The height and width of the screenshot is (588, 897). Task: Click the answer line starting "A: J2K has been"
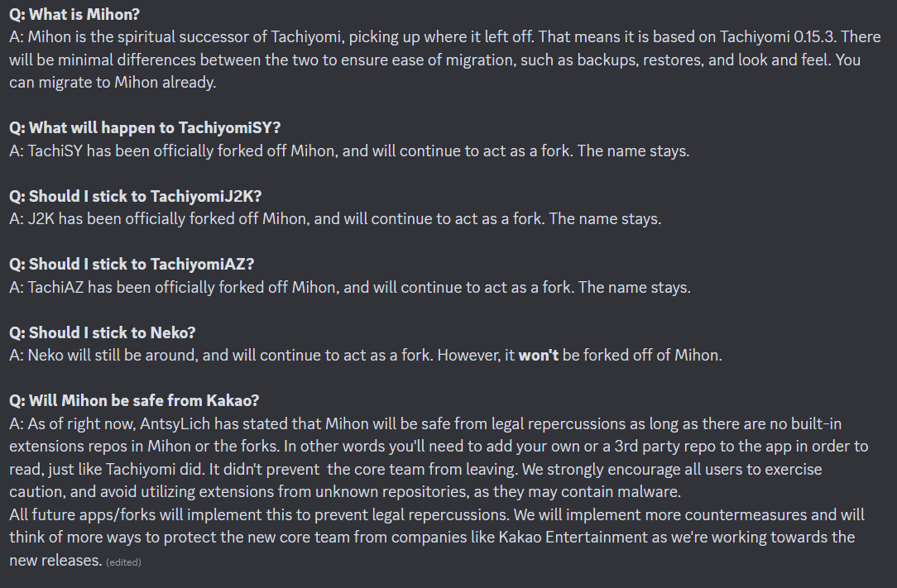click(x=335, y=219)
